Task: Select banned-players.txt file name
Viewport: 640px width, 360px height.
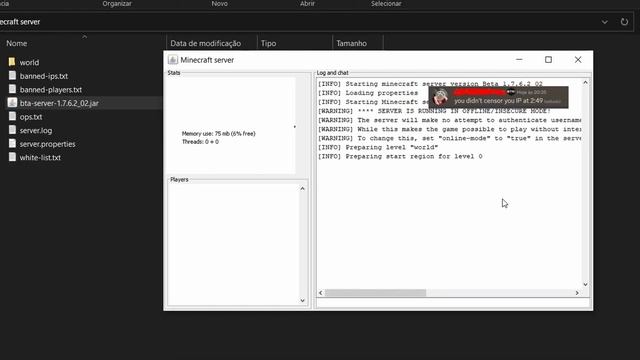Action: click(51, 90)
